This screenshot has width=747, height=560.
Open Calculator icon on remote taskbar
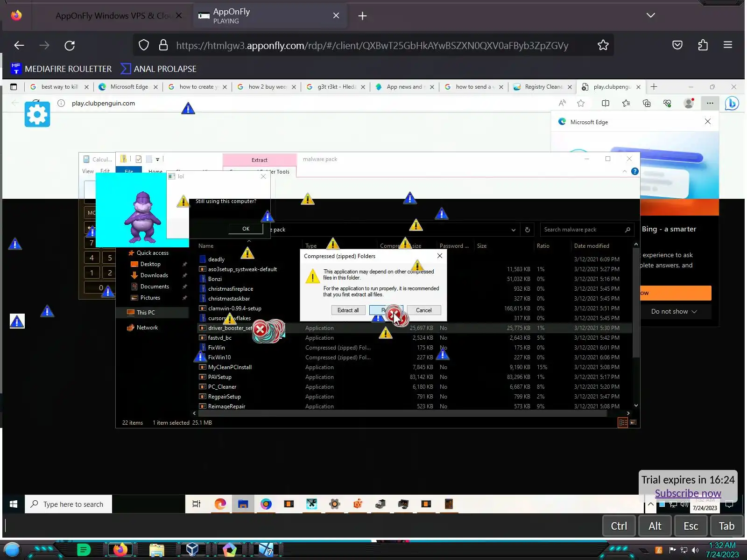coord(449,504)
